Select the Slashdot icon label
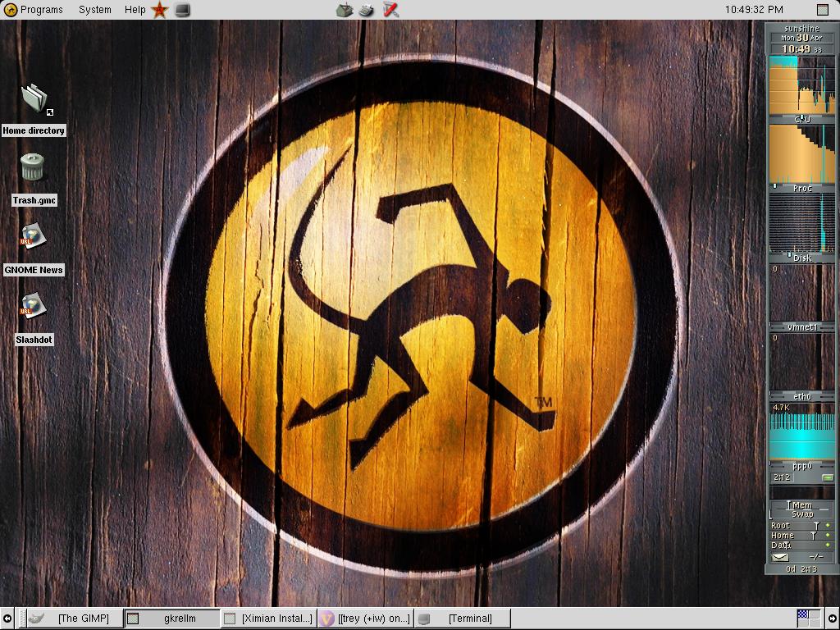Screen dimensions: 840x630 point(34,340)
